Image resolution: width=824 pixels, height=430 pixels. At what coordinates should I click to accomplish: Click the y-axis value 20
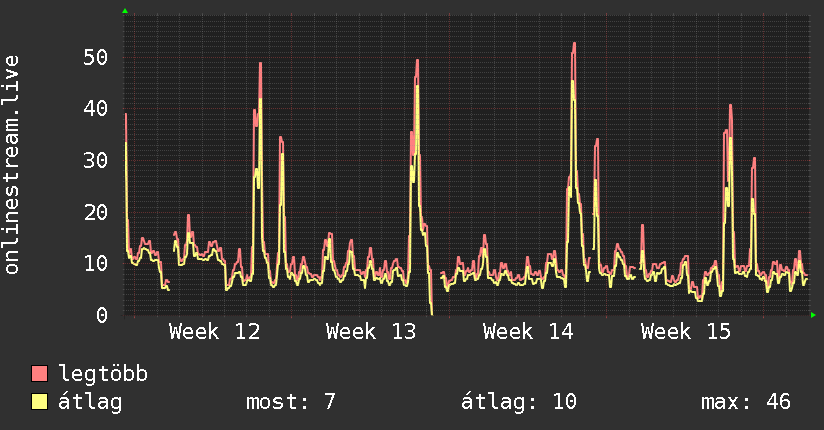point(96,212)
